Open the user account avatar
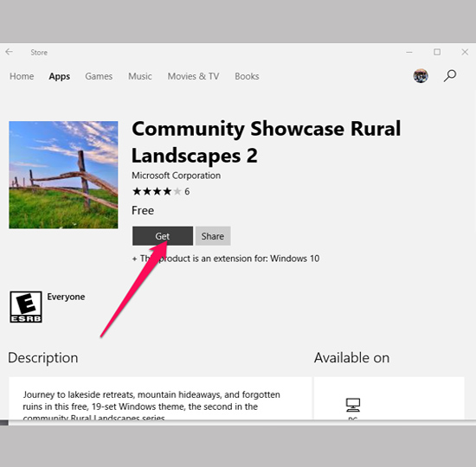The height and width of the screenshot is (467, 476). tap(421, 76)
